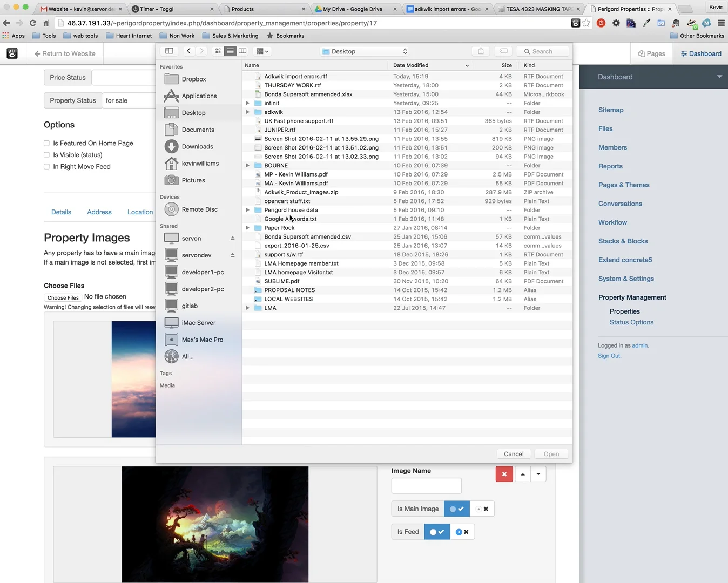Open Dropbox folder in sidebar
The image size is (728, 583).
point(193,79)
